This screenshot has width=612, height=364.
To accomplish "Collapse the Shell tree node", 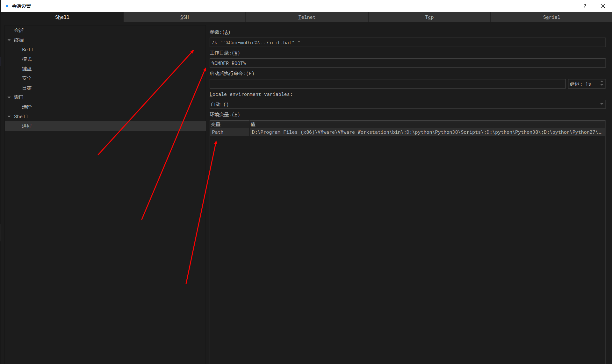I will tap(9, 117).
